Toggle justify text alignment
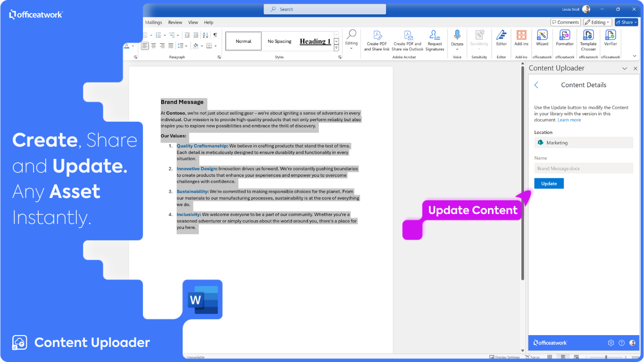 [171, 46]
